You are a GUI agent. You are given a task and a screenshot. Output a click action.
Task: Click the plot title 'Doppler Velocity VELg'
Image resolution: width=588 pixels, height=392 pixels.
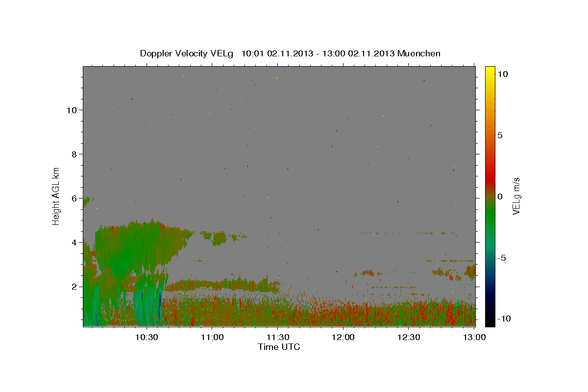click(186, 53)
